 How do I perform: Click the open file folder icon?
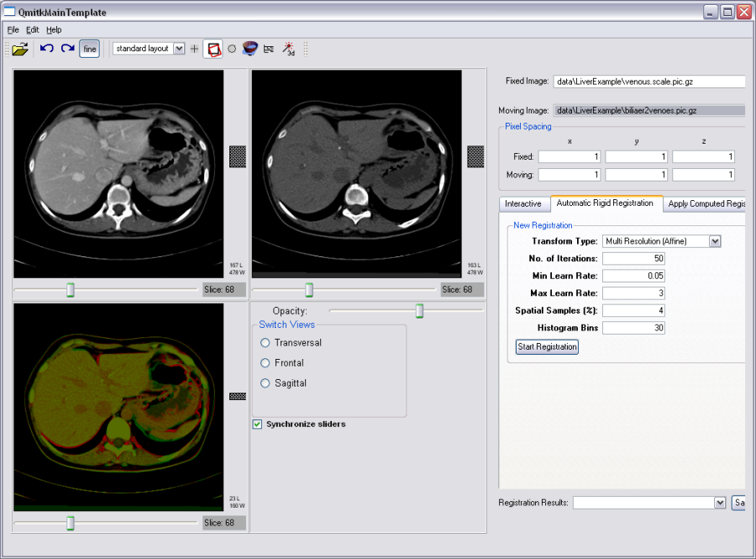click(20, 49)
